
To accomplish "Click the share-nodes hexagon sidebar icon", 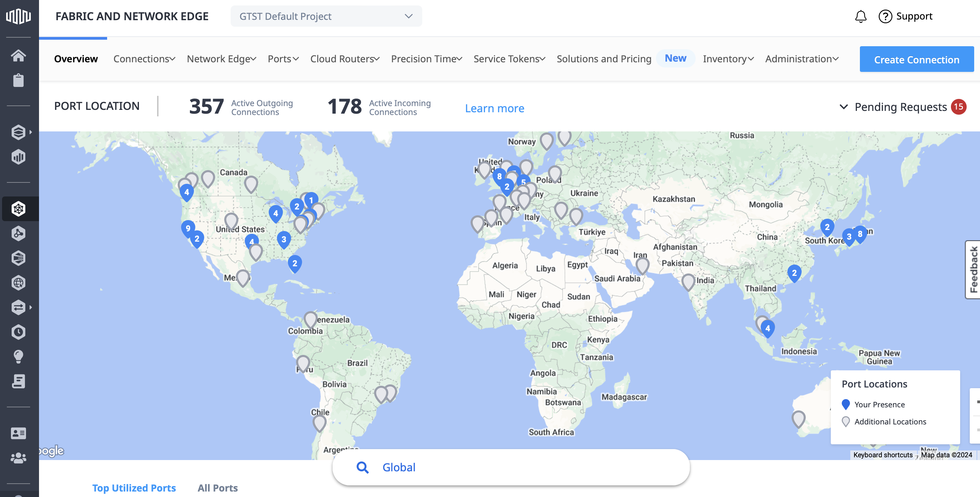I will tap(18, 233).
